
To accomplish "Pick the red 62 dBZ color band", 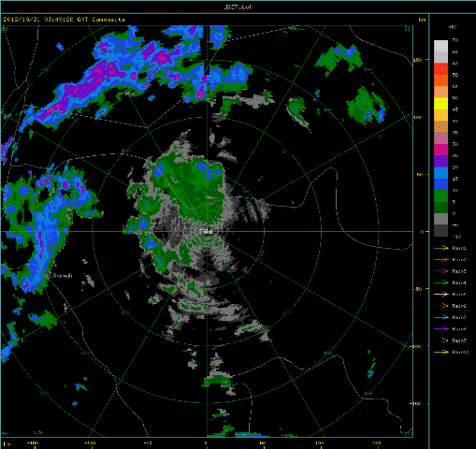I will point(440,68).
